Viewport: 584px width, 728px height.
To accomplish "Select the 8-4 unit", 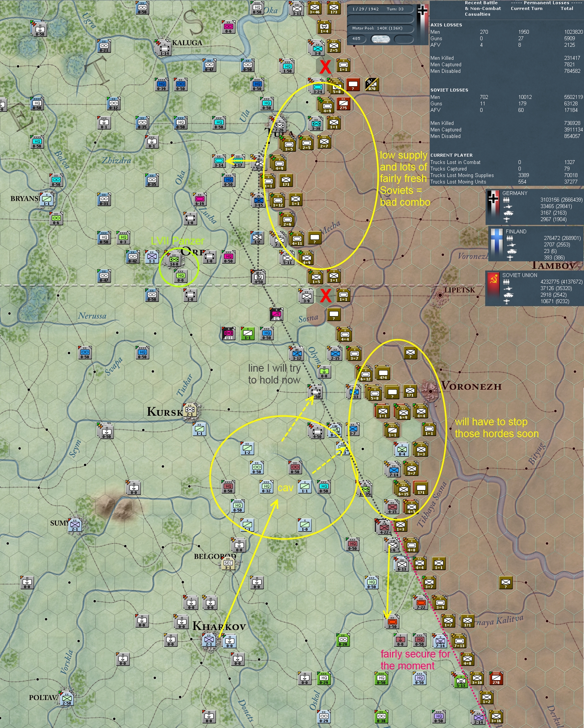I will [402, 450].
